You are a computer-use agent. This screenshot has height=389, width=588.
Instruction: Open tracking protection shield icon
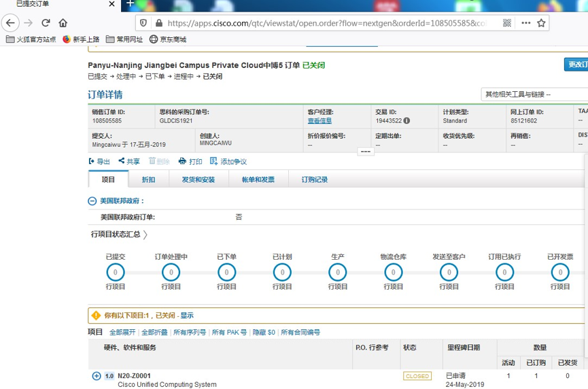click(x=143, y=23)
